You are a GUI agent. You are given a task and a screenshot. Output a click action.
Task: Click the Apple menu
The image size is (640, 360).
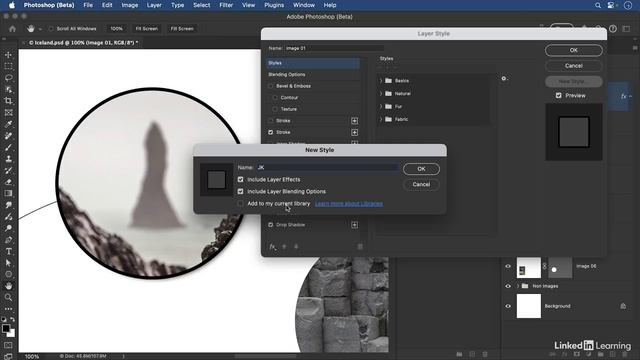[12, 5]
